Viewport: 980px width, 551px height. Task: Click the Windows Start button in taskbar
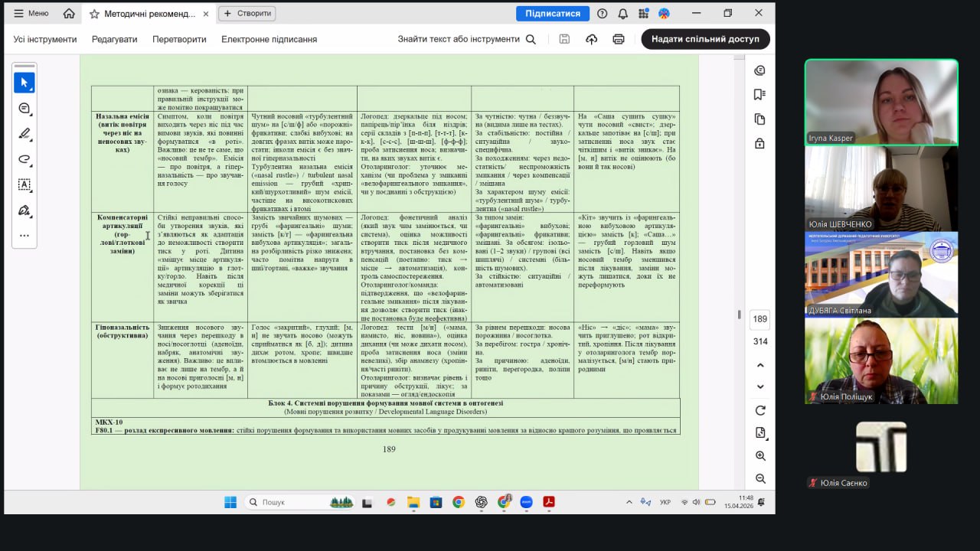[x=230, y=502]
